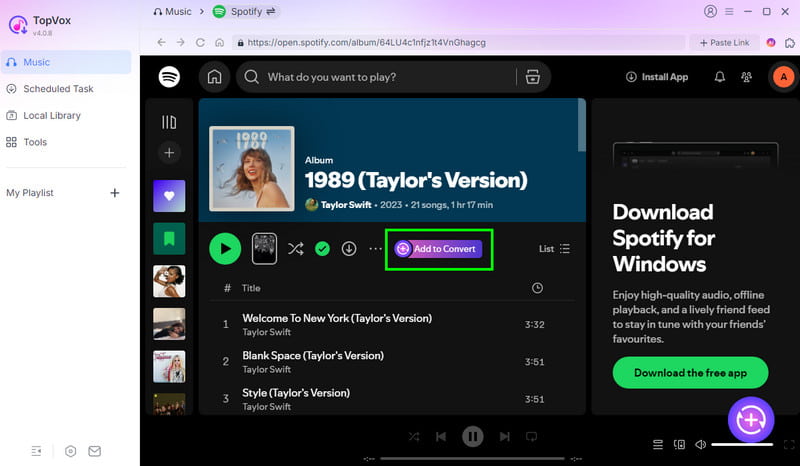Toggle saved-to-library green checkmark
Viewport: 800px width, 466px height.
322,249
